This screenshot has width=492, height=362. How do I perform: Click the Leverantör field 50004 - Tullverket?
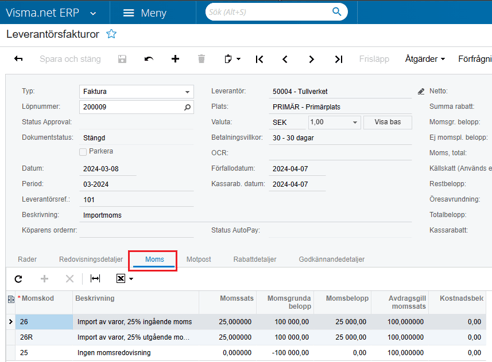[x=340, y=91]
